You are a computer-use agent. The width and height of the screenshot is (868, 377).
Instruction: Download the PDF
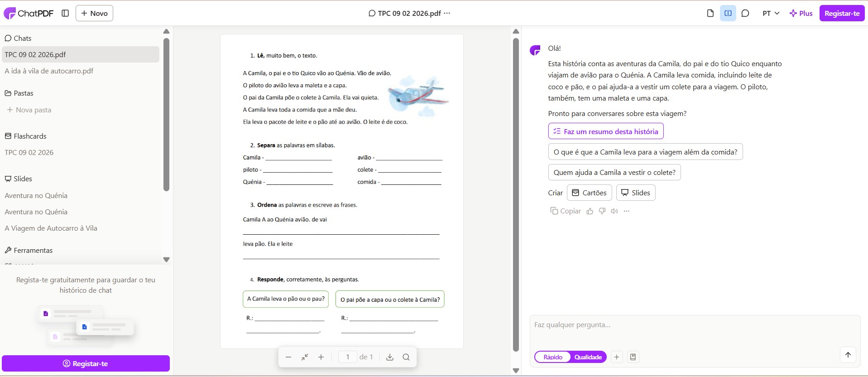(390, 357)
